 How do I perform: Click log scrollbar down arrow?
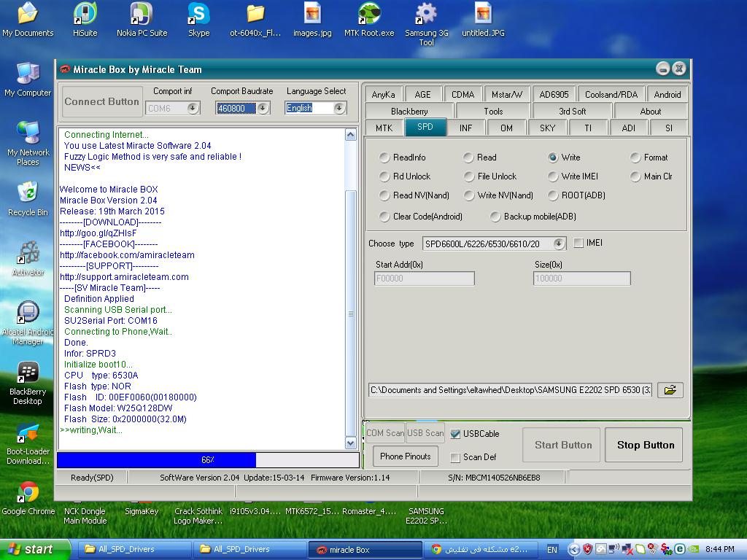[351, 443]
